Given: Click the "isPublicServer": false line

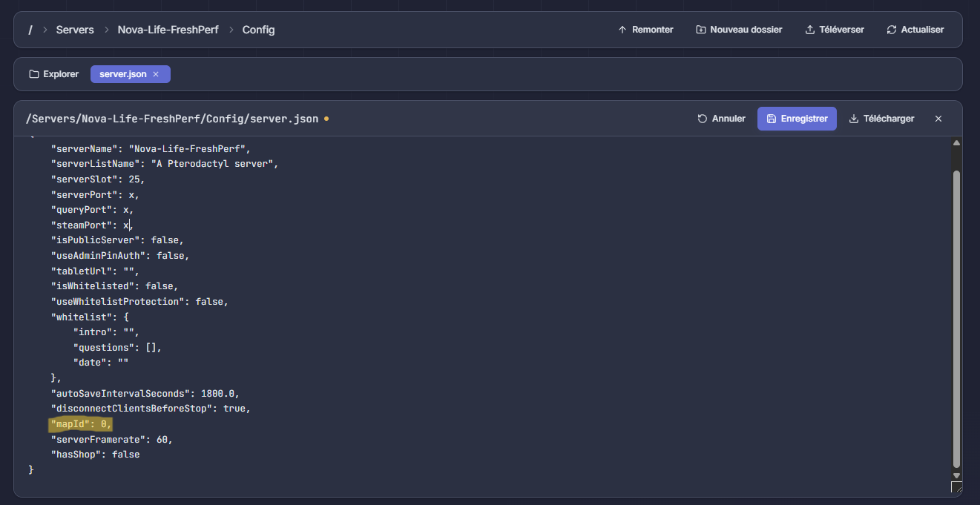Looking at the screenshot, I should coord(117,240).
